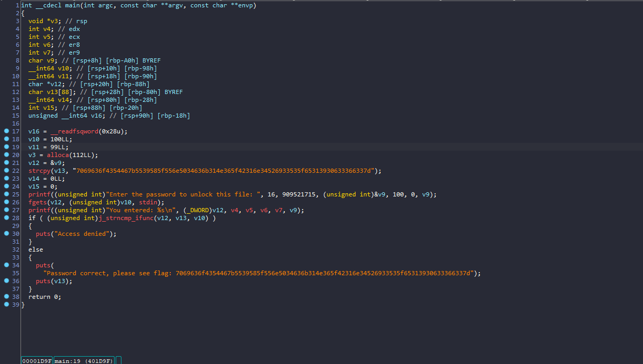Screen dimensions: 643x364
Task: Click main:19 (401D9F) status bar entry
Action: (x=84, y=360)
